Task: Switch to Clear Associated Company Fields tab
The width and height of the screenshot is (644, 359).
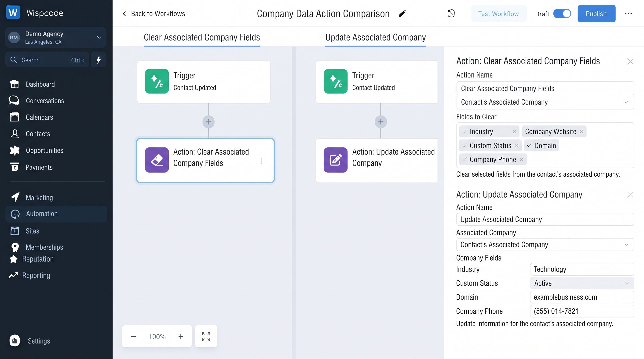Action: coord(202,37)
